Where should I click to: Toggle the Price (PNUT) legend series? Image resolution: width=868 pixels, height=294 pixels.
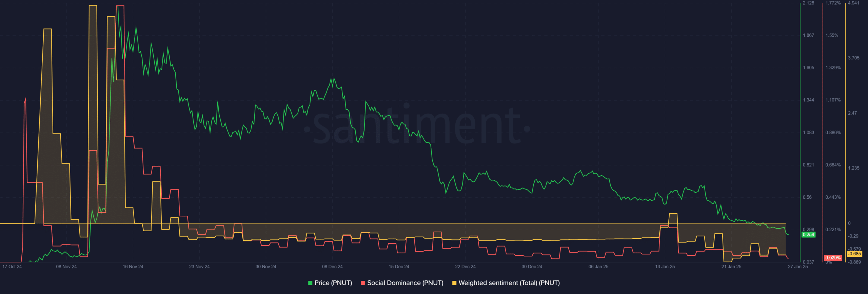tap(330, 283)
